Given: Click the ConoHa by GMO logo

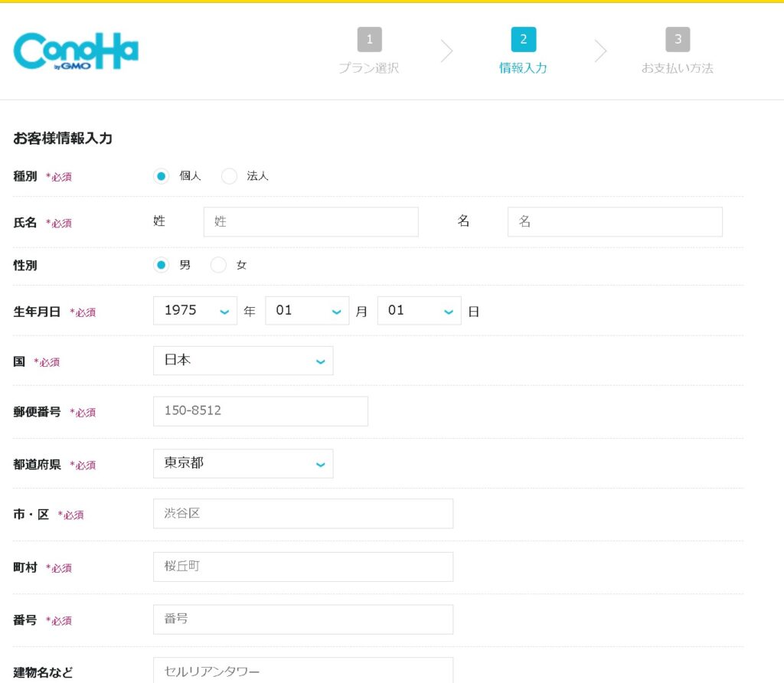Looking at the screenshot, I should (x=76, y=51).
